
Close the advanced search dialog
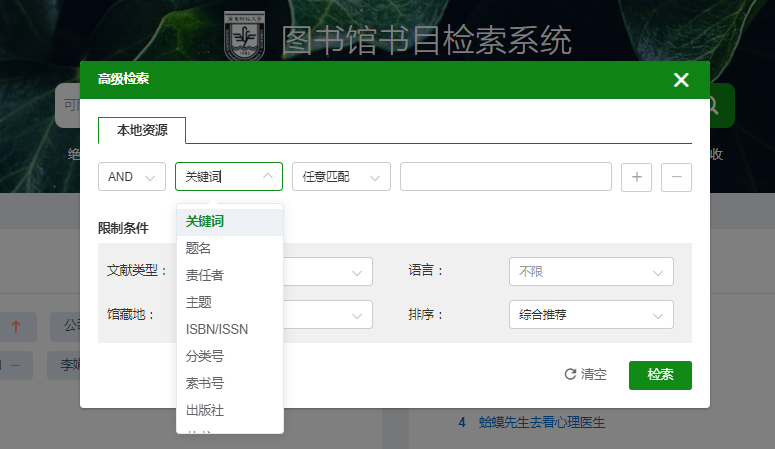(681, 80)
